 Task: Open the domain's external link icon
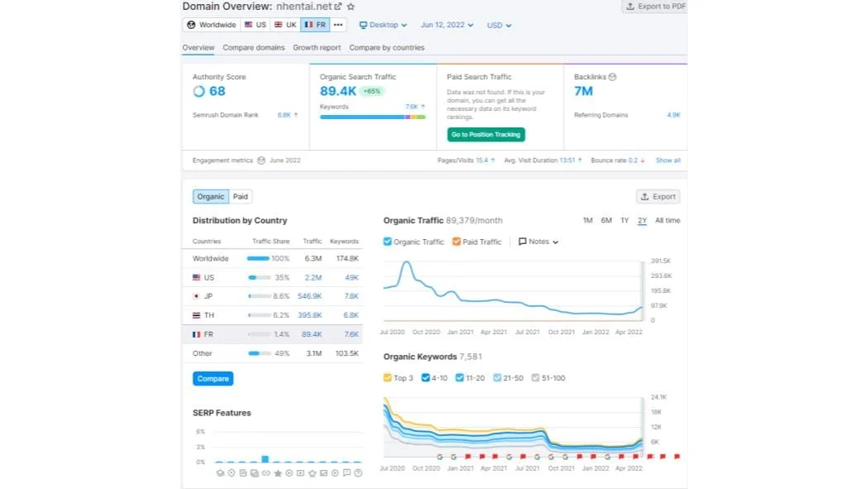click(x=337, y=7)
